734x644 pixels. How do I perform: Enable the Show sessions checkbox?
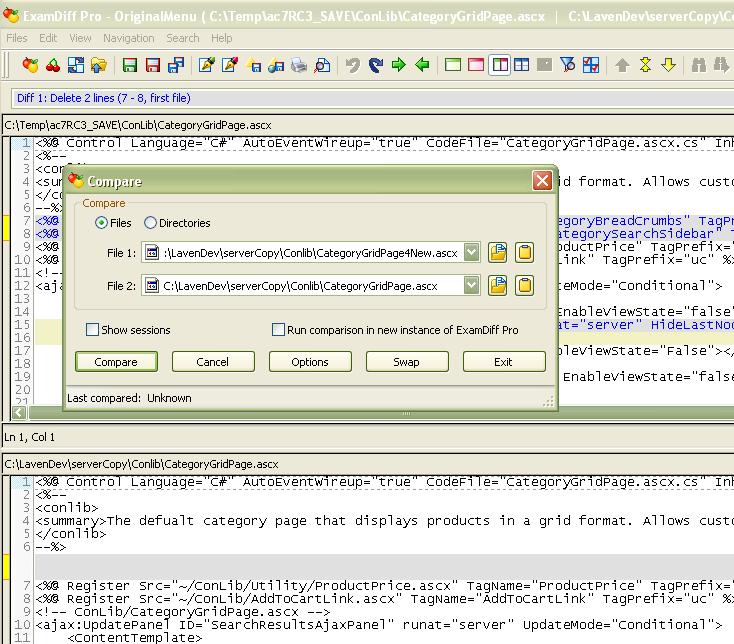click(92, 329)
